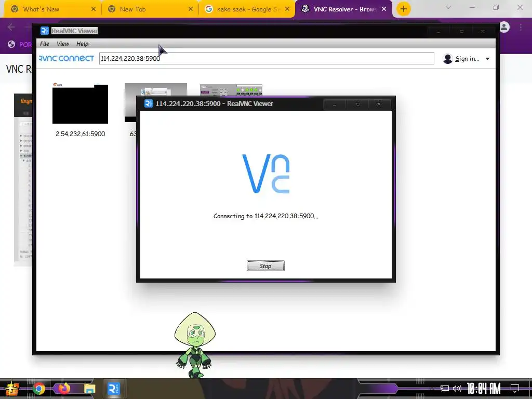Click the user avatar icon beside Sign in
This screenshot has width=532, height=399.
point(448,59)
